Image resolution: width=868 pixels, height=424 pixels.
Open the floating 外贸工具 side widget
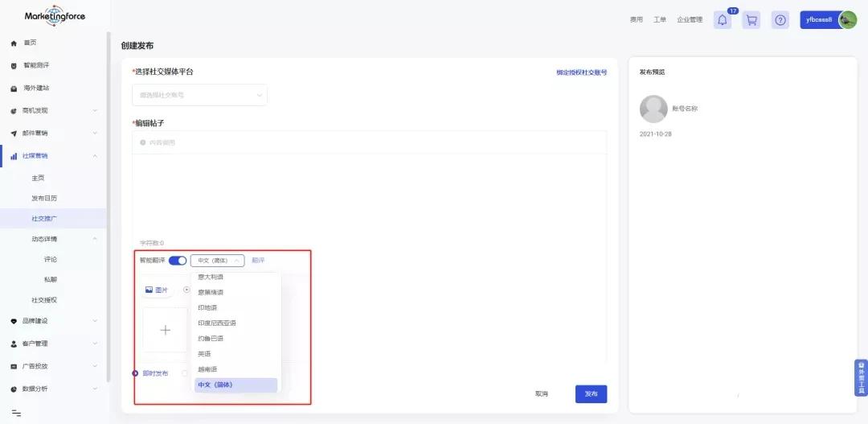[x=862, y=378]
